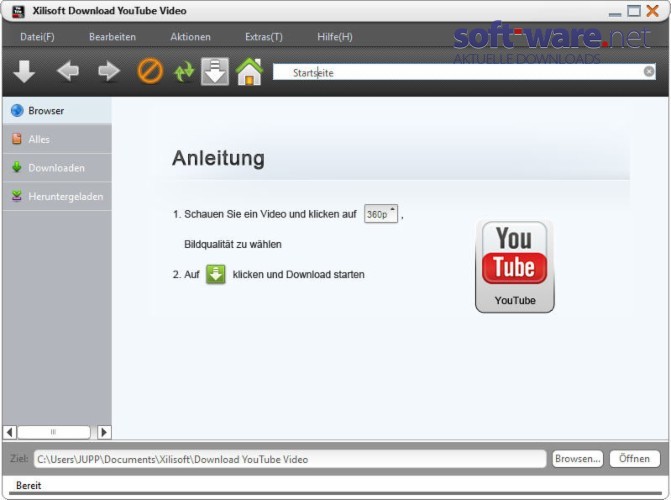Click the Öffnen button
The width and height of the screenshot is (671, 500).
[635, 459]
